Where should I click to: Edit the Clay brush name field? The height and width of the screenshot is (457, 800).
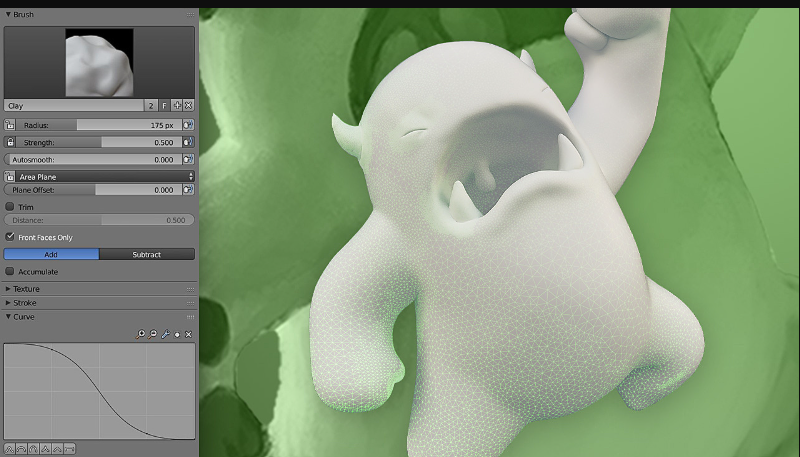[74, 106]
